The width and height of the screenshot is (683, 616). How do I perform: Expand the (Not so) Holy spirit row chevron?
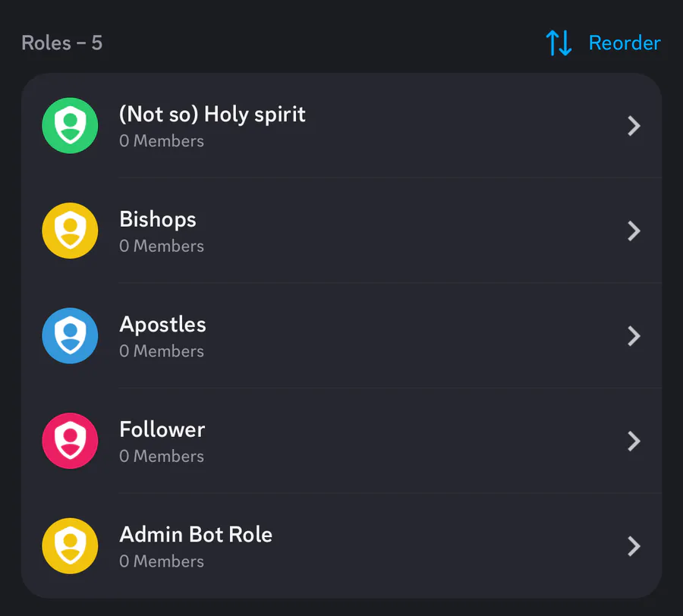pyautogui.click(x=634, y=126)
